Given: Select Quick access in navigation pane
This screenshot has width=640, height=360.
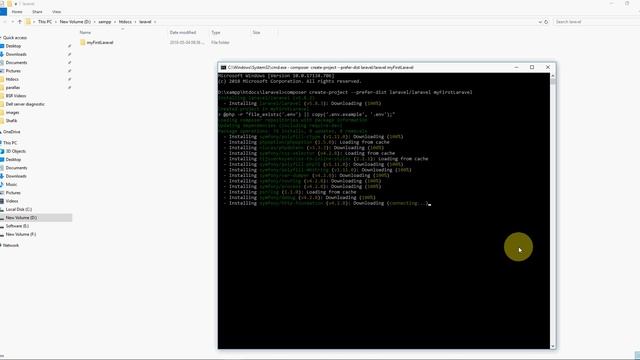Looking at the screenshot, I should (x=15, y=38).
